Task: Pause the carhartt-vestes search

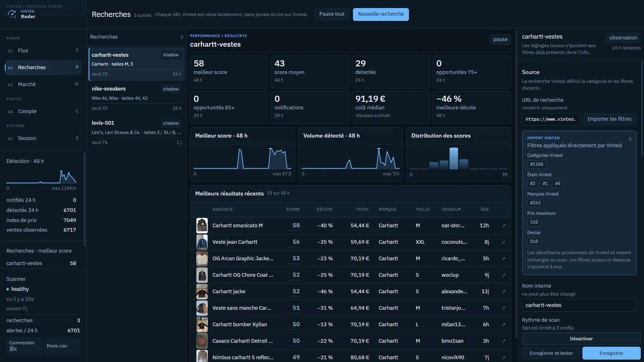Action: (x=500, y=39)
